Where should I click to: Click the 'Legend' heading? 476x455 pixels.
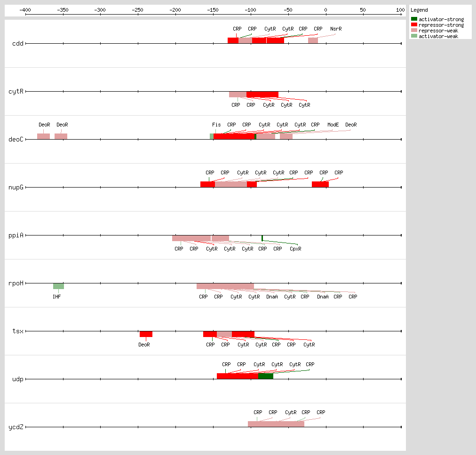click(419, 10)
